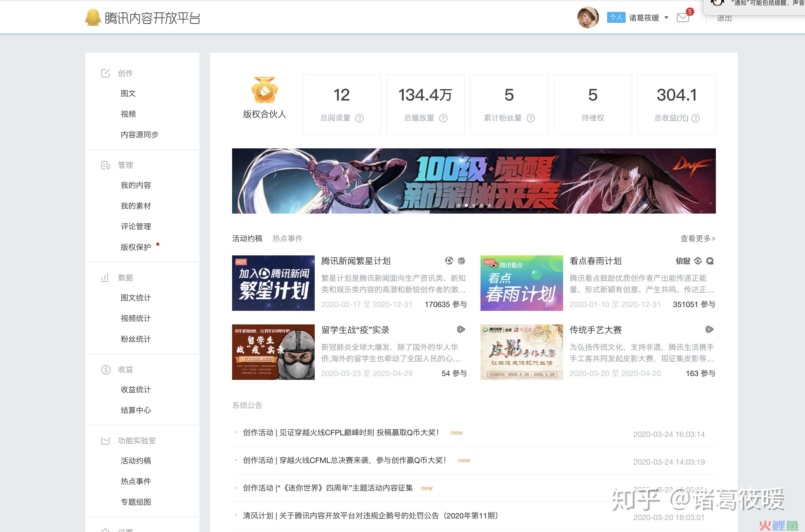Click the 退出 logout link
The width and height of the screenshot is (805, 532).
724,18
